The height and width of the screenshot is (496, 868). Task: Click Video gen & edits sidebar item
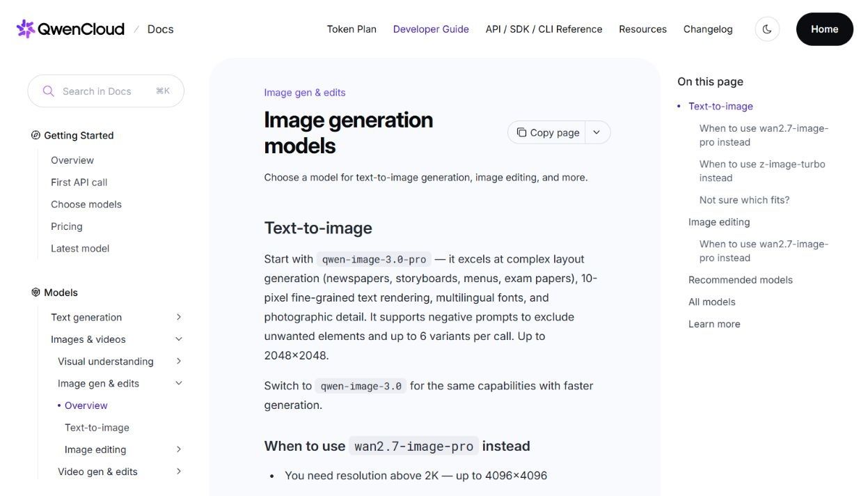(97, 472)
